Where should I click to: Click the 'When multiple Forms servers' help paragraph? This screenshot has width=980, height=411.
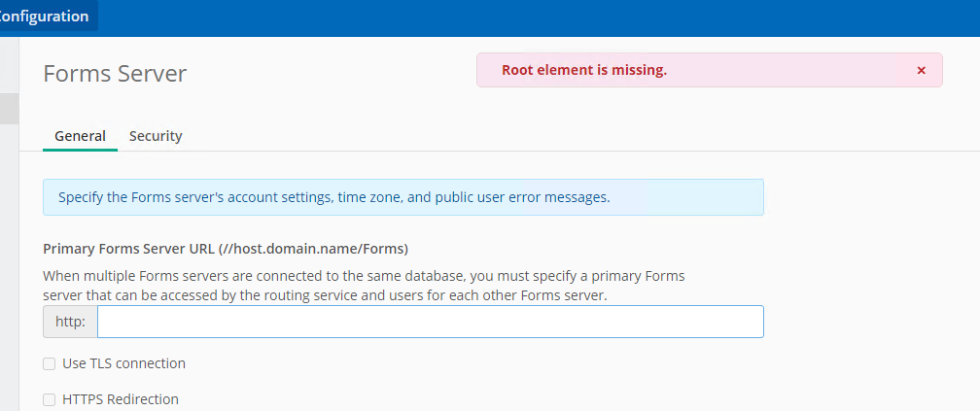point(364,286)
